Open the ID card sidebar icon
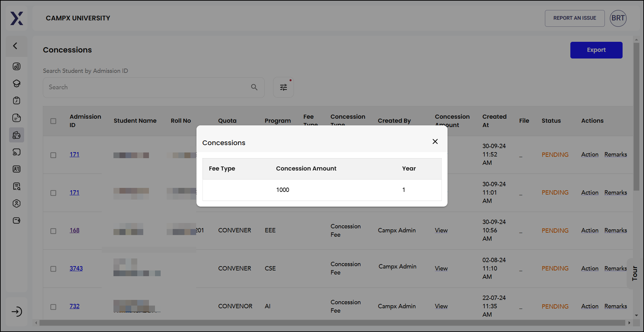Viewport: 644px width, 332px height. [x=16, y=169]
